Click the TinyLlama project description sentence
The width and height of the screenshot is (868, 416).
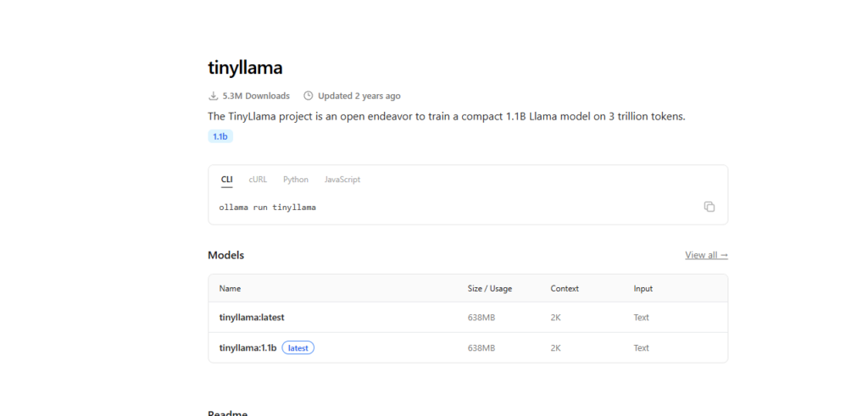click(x=447, y=117)
